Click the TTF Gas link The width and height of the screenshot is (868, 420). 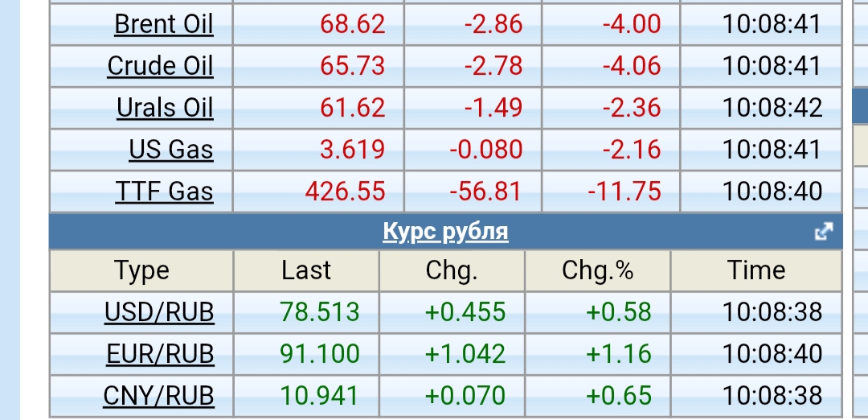click(164, 191)
